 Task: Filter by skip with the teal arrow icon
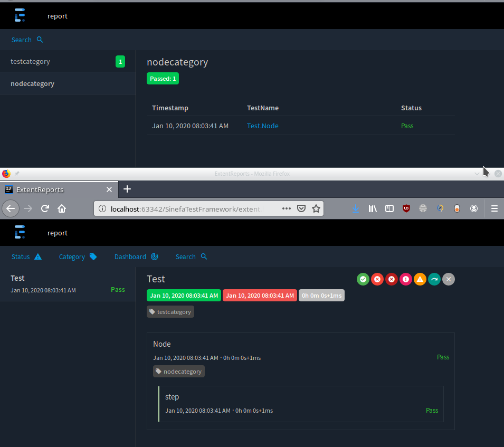tap(434, 279)
